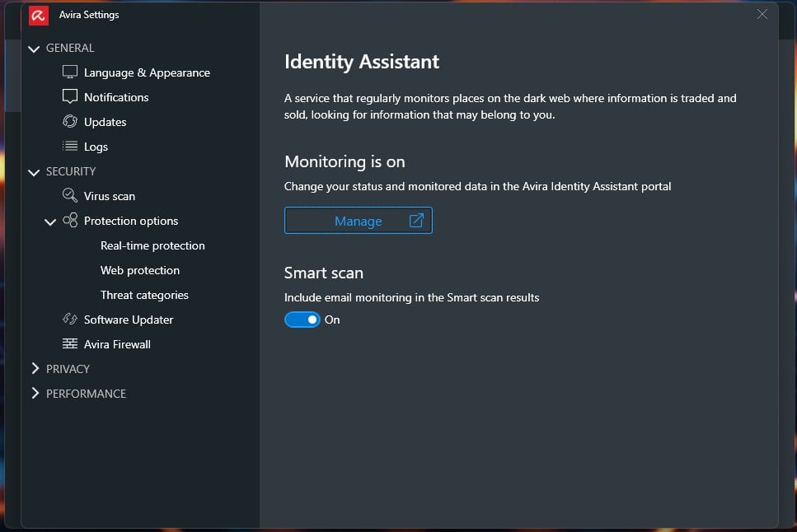Click the Avira Firewall brick wall icon
Viewport: 797px width, 532px height.
pos(69,343)
